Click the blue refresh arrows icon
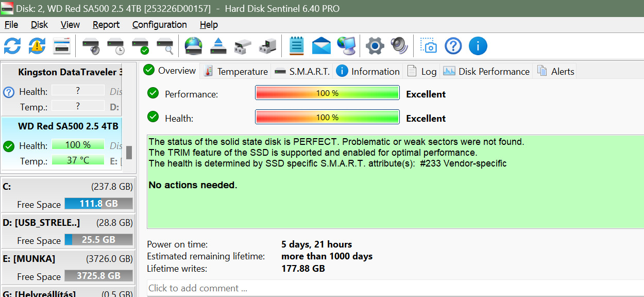The width and height of the screenshot is (644, 297). pyautogui.click(x=12, y=46)
